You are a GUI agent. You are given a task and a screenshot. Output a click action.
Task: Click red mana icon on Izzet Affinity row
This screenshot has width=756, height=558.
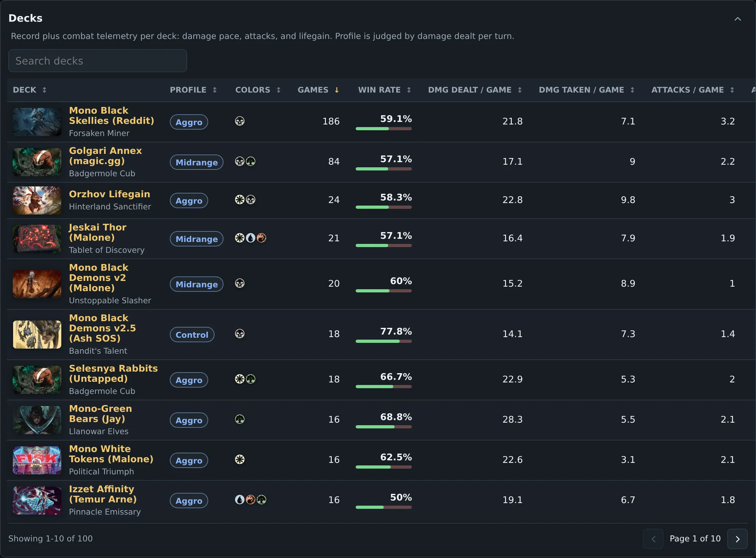tap(251, 500)
